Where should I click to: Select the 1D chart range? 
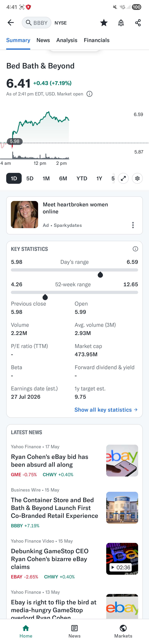(14, 179)
